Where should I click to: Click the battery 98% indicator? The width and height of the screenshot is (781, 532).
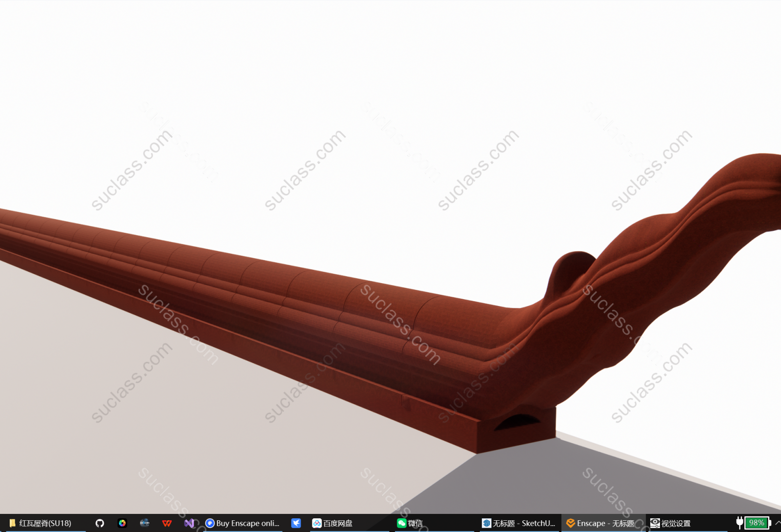pyautogui.click(x=756, y=523)
